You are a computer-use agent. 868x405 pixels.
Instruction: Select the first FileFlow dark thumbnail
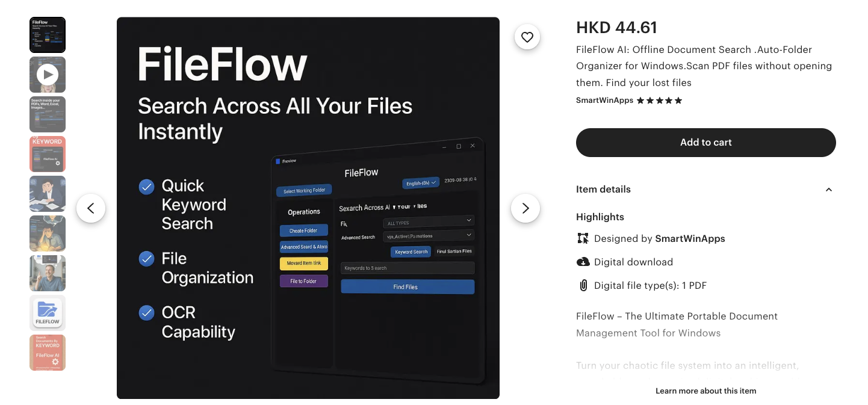(48, 35)
